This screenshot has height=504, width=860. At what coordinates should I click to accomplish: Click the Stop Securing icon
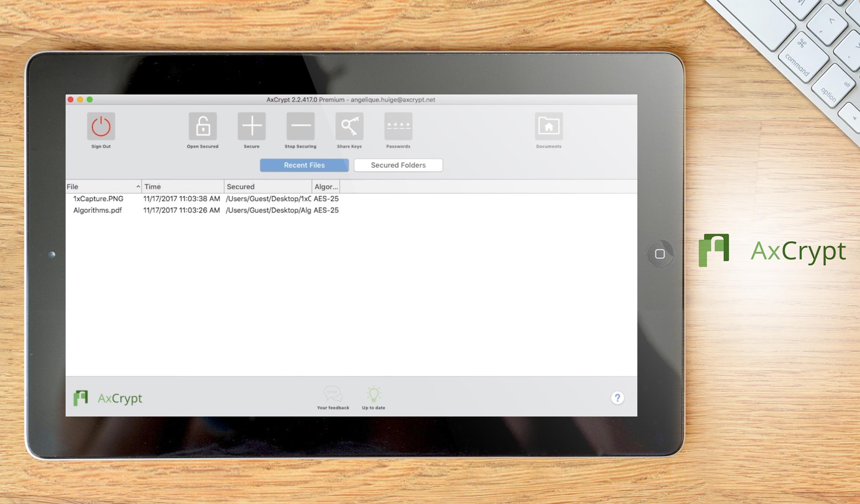[x=300, y=126]
